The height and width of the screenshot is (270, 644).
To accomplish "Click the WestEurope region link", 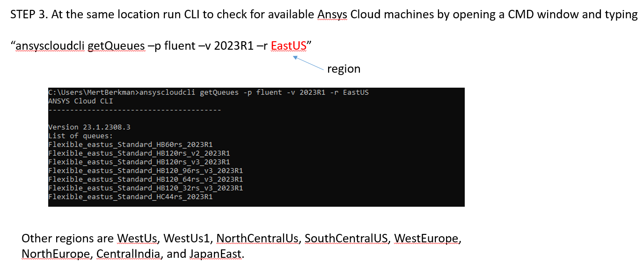I will coord(426,239).
